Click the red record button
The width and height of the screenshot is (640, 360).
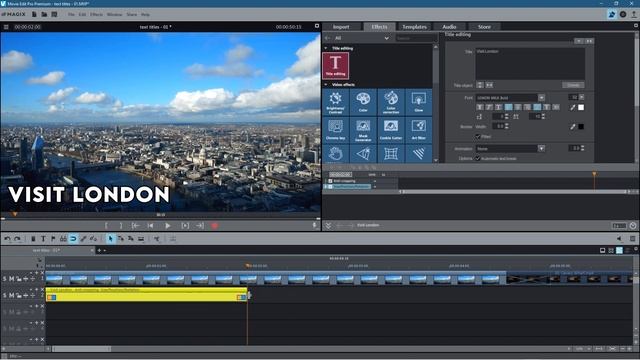(215, 225)
